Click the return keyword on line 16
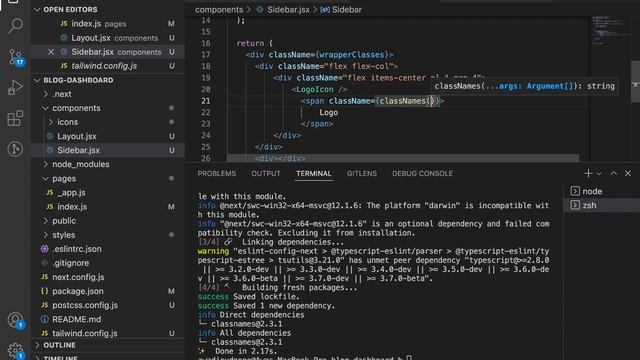This screenshot has width=640, height=360. [250, 43]
